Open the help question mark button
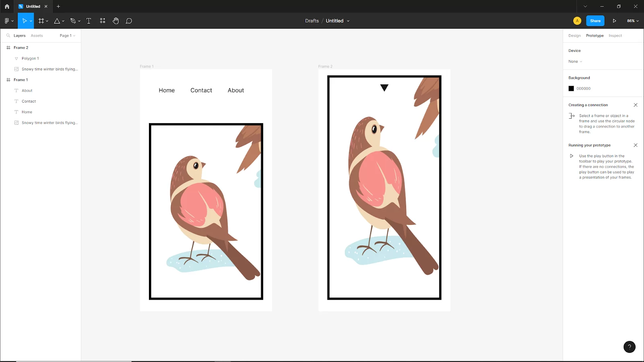644x362 pixels. [x=630, y=347]
